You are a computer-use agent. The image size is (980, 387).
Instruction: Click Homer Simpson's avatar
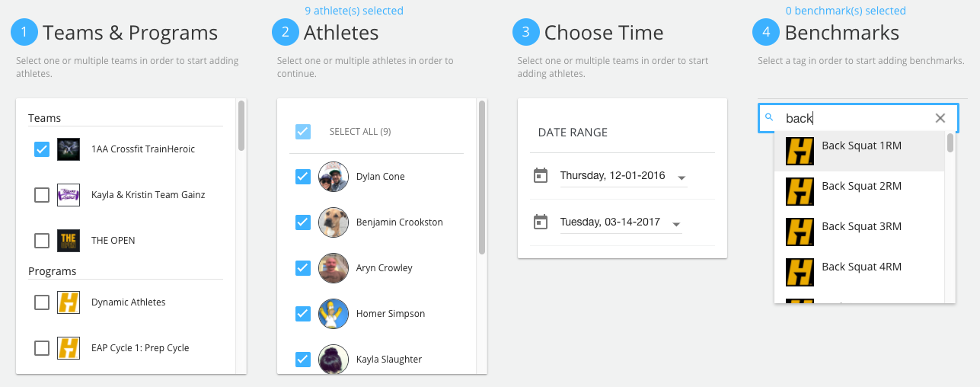(334, 314)
